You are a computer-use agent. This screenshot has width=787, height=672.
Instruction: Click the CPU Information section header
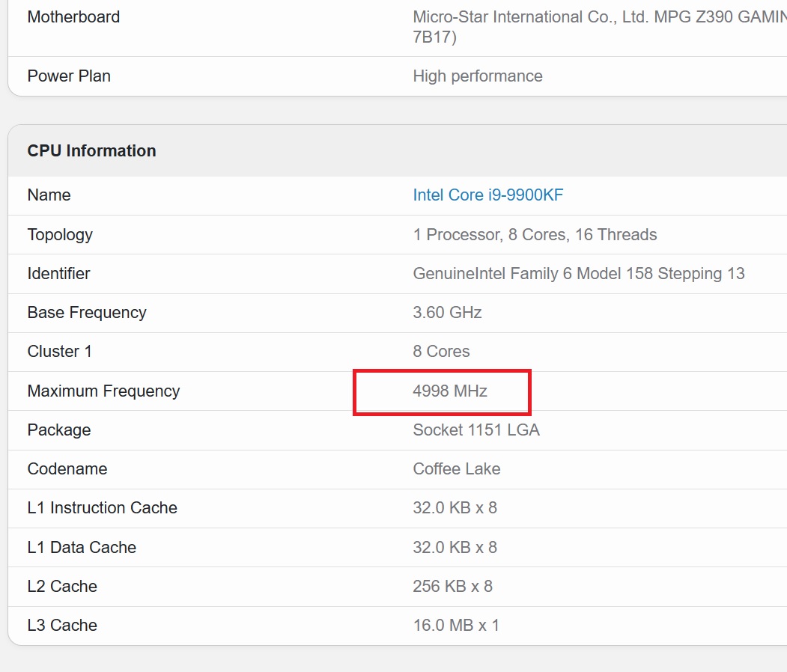coord(92,151)
